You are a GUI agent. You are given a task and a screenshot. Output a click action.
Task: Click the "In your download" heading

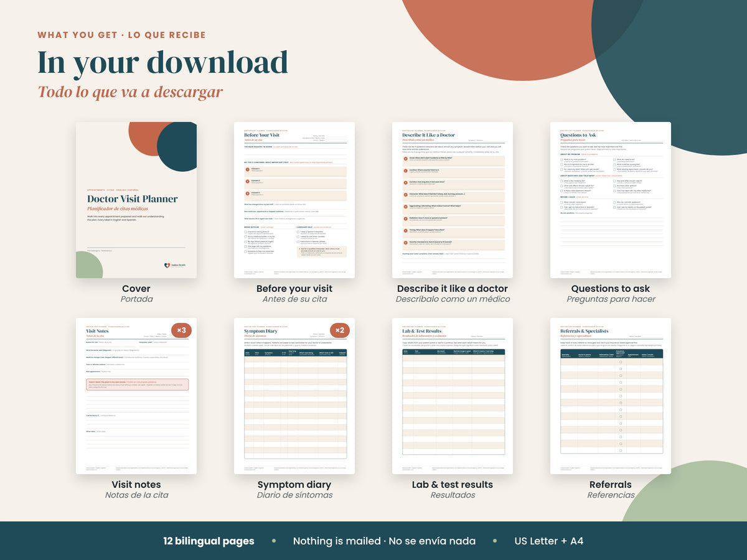[162, 62]
